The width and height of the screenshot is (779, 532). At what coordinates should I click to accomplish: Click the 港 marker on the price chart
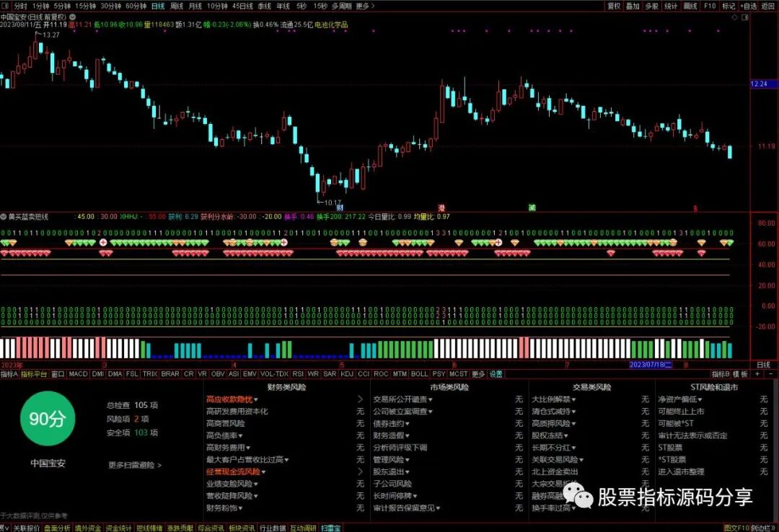441,208
